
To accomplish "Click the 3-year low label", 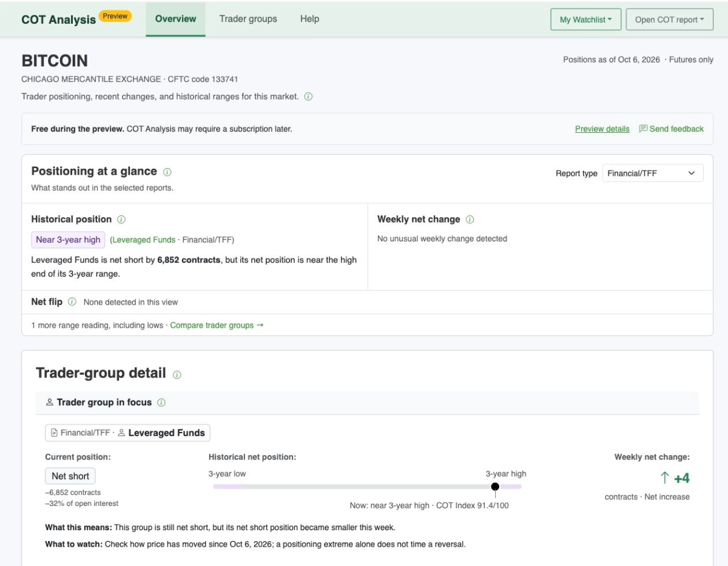I will [227, 474].
